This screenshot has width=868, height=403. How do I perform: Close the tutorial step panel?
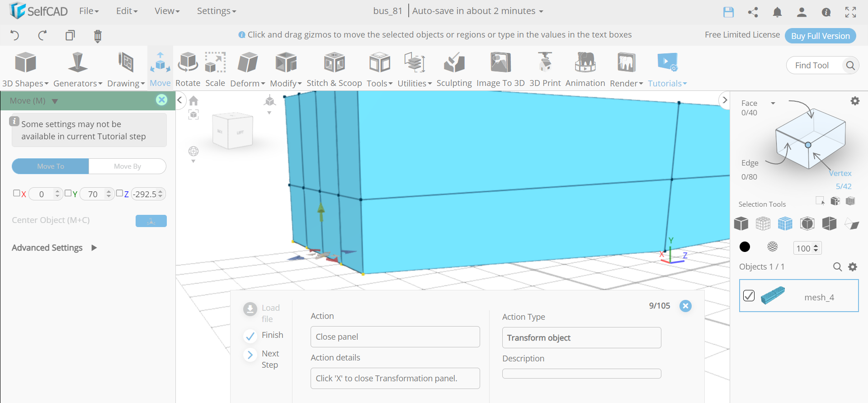685,306
